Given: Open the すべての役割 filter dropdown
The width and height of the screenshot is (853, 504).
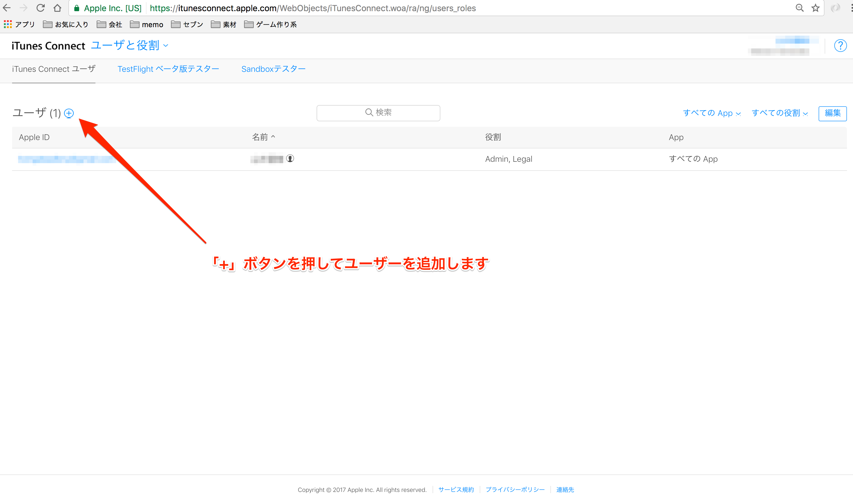Looking at the screenshot, I should 780,113.
